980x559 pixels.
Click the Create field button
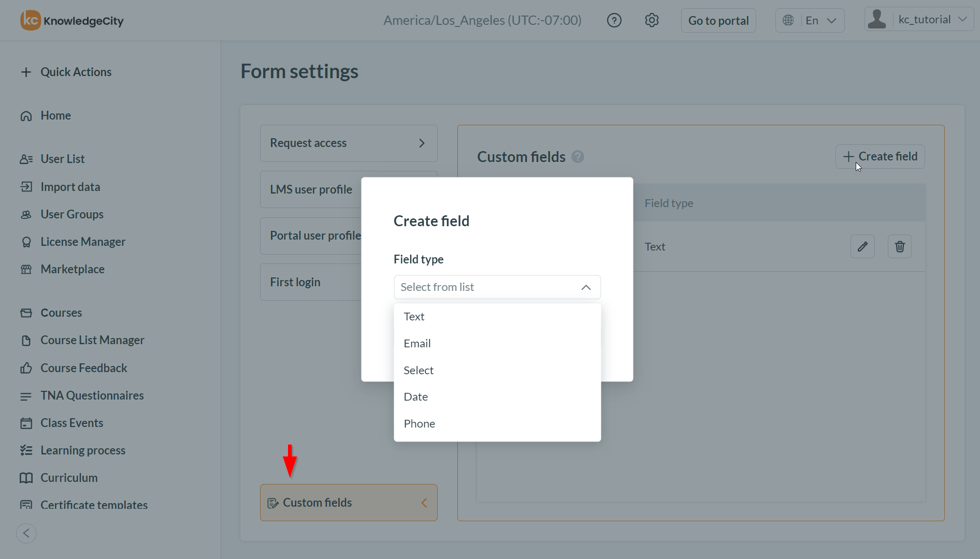coord(880,157)
